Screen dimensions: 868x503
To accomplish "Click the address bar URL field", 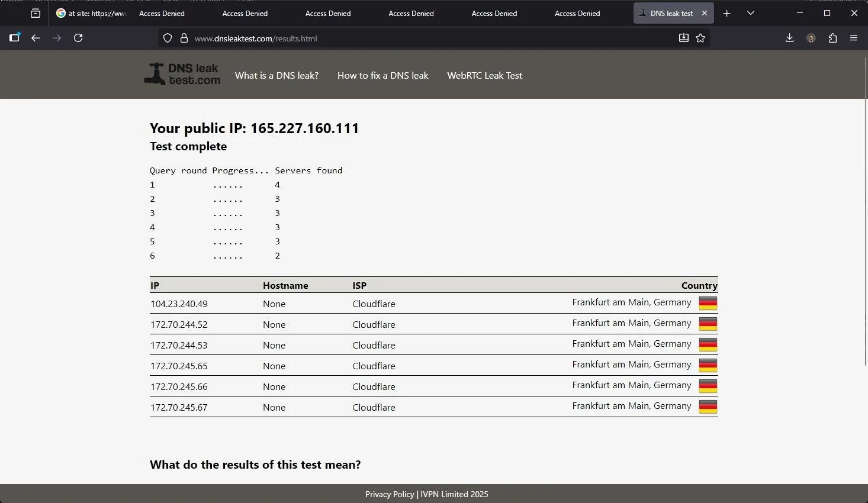I will point(432,38).
